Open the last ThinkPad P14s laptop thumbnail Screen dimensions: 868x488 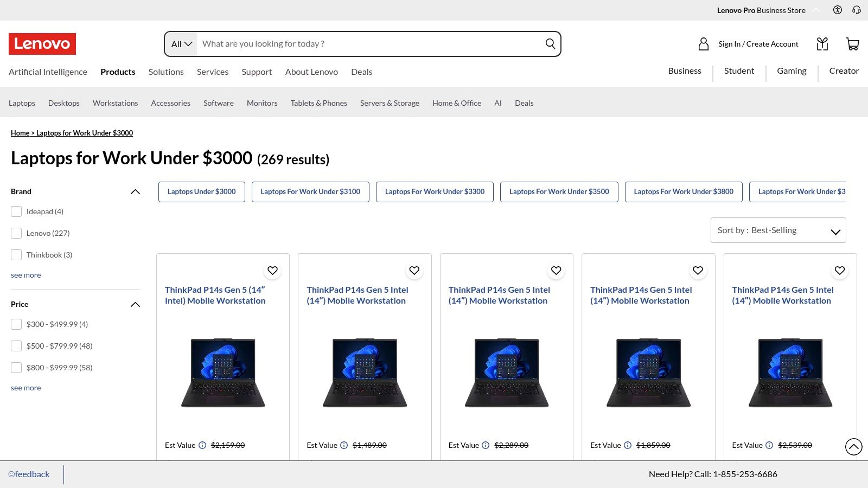[x=790, y=373]
